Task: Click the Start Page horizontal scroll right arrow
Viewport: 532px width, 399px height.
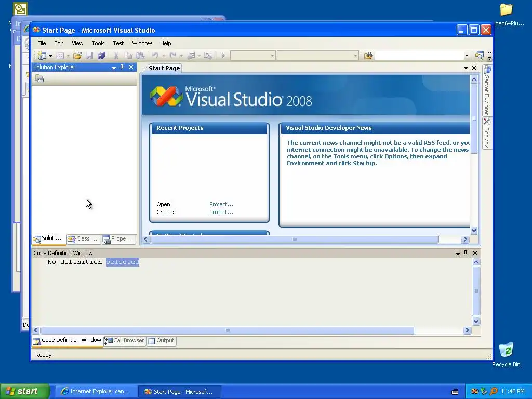Action: click(465, 240)
